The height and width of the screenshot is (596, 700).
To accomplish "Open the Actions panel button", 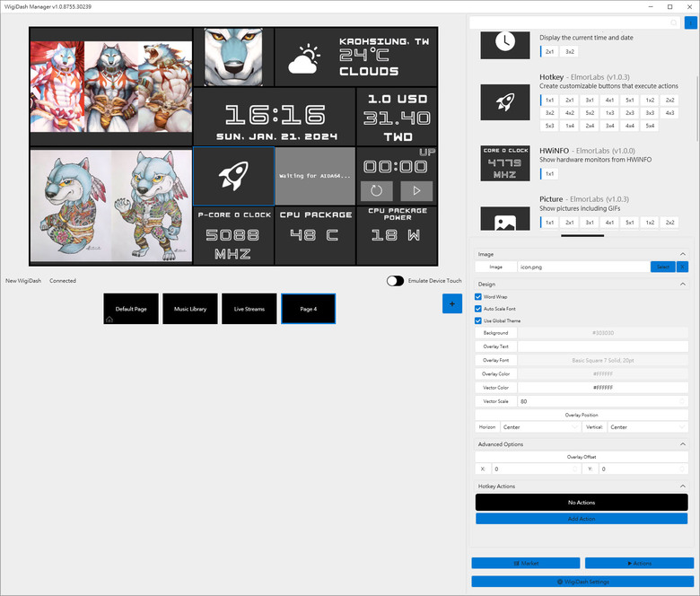I will coord(639,564).
